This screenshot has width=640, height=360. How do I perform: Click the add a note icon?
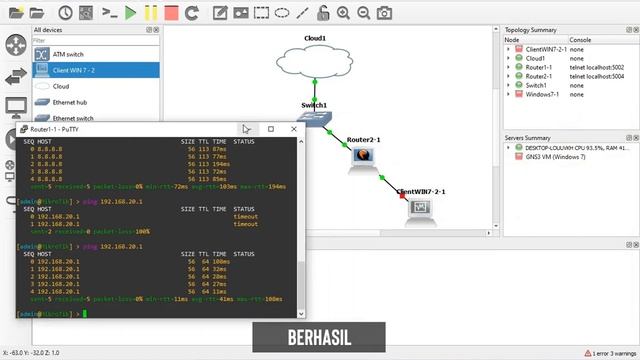pos(220,13)
